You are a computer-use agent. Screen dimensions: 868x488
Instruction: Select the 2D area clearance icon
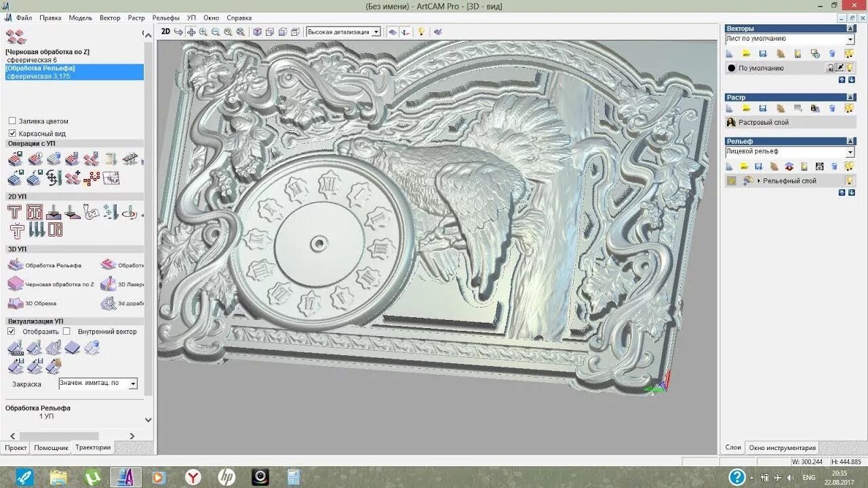(35, 212)
